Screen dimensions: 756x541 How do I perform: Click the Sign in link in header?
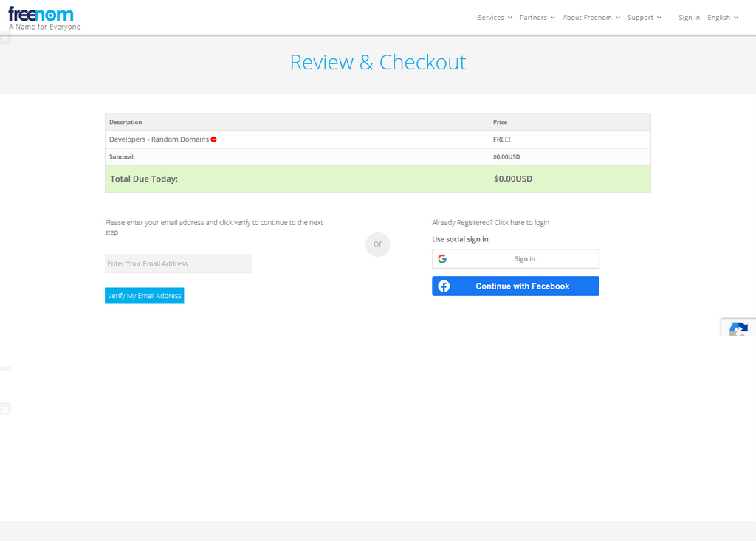[689, 18]
